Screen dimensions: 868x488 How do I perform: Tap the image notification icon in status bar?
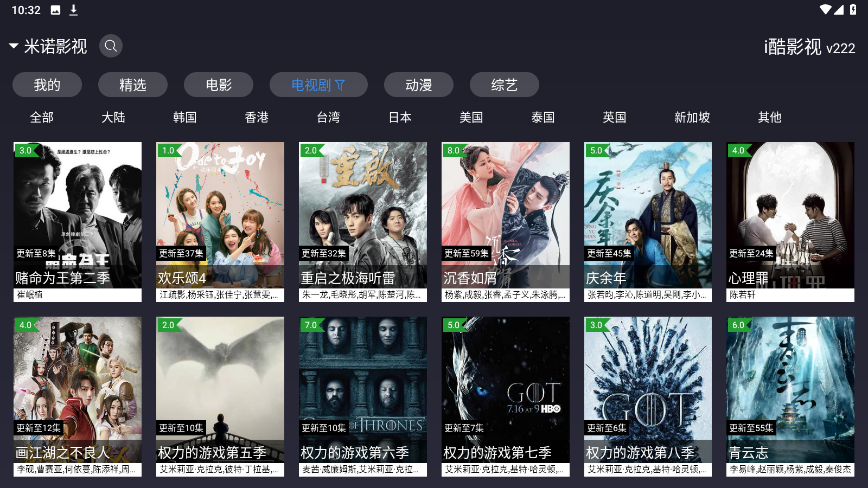[55, 10]
